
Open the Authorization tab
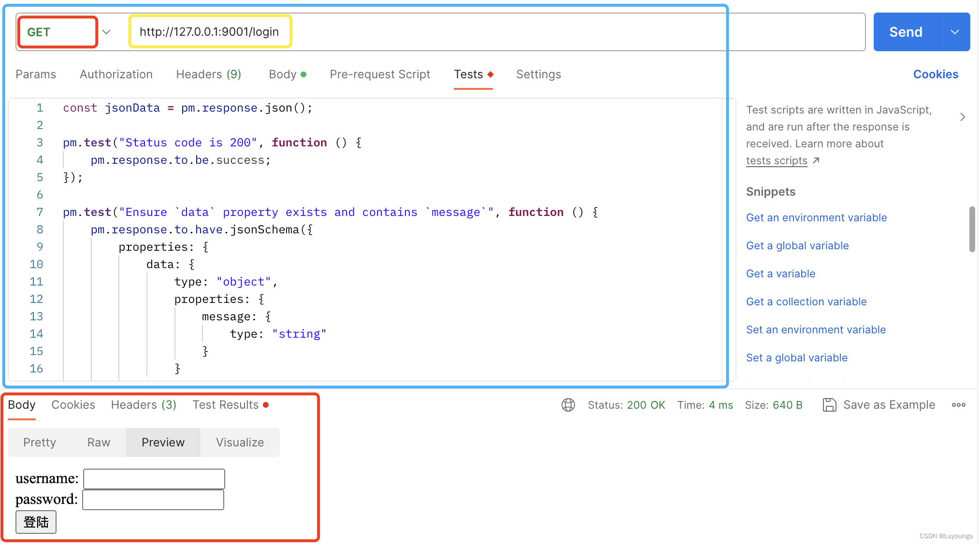click(116, 74)
